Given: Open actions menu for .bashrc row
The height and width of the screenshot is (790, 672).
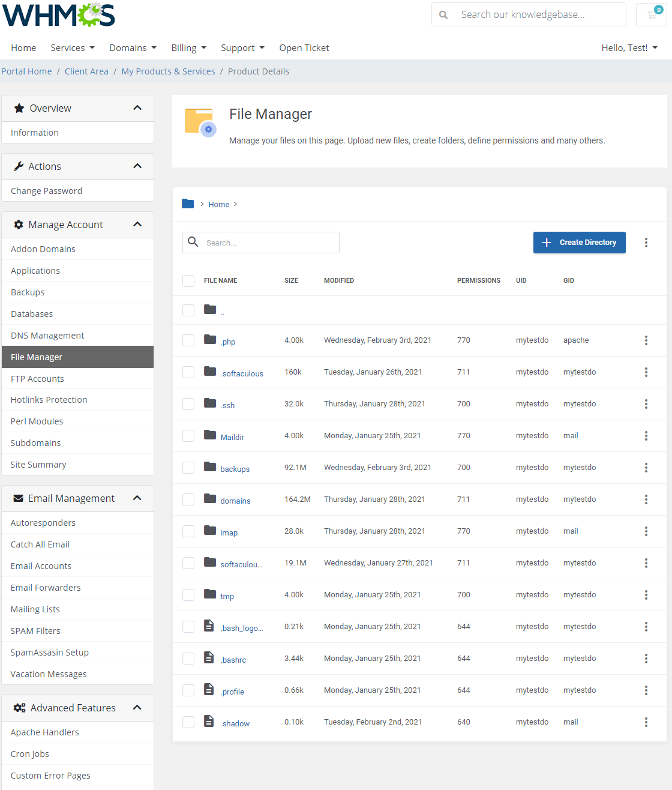Looking at the screenshot, I should 646,659.
